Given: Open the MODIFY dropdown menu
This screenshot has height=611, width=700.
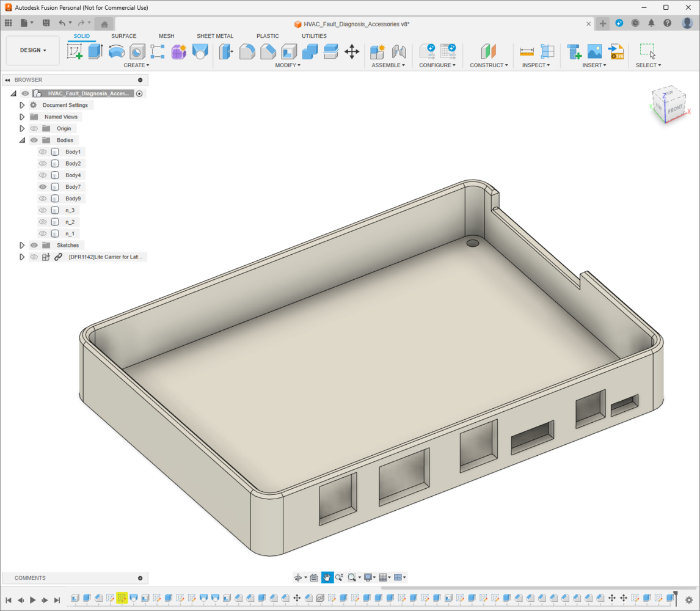Looking at the screenshot, I should click(288, 65).
